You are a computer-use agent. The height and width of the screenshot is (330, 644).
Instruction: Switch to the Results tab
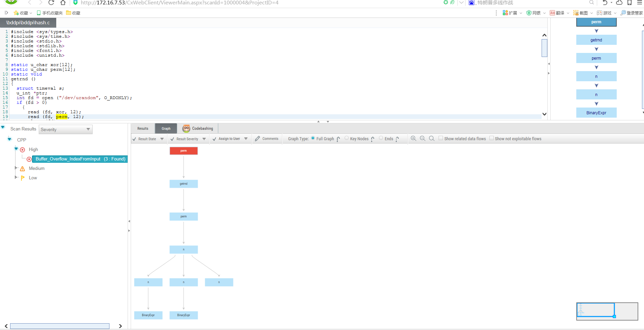143,128
